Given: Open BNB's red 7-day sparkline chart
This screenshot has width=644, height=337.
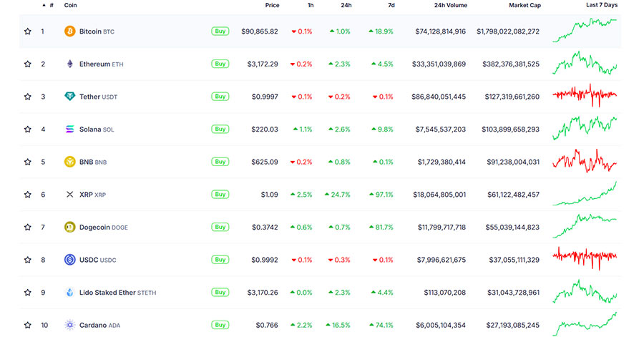Looking at the screenshot, I should [585, 160].
